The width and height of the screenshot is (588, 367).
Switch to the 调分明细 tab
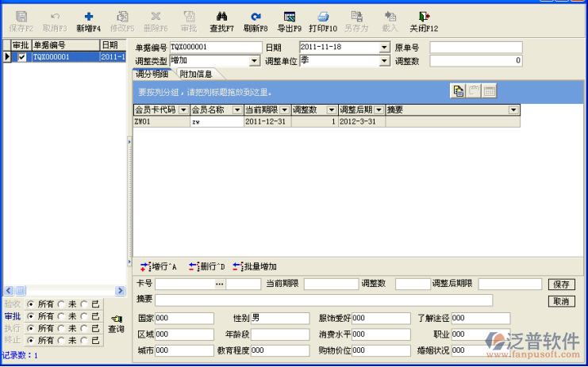(x=153, y=74)
